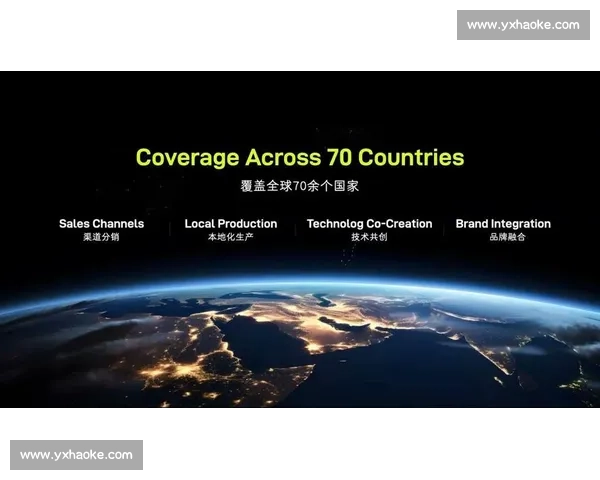Viewport: 600px width, 480px height.
Task: Select the Chinese subtitle 覆盖全球70余个国家
Action: tap(299, 187)
